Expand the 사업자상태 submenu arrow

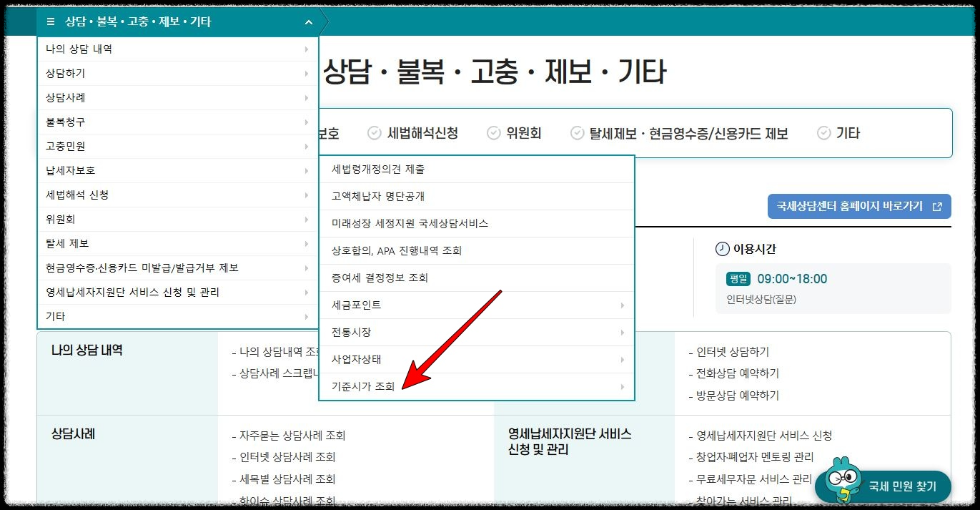click(x=622, y=359)
